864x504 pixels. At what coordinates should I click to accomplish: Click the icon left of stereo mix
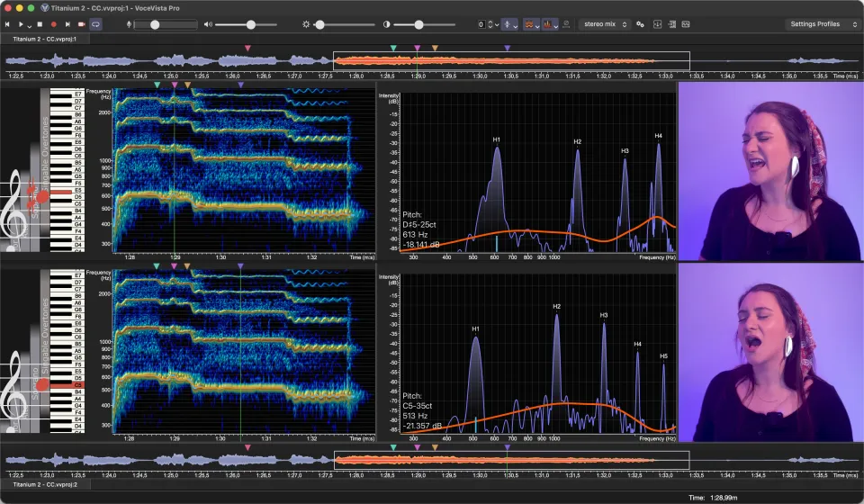[x=566, y=24]
